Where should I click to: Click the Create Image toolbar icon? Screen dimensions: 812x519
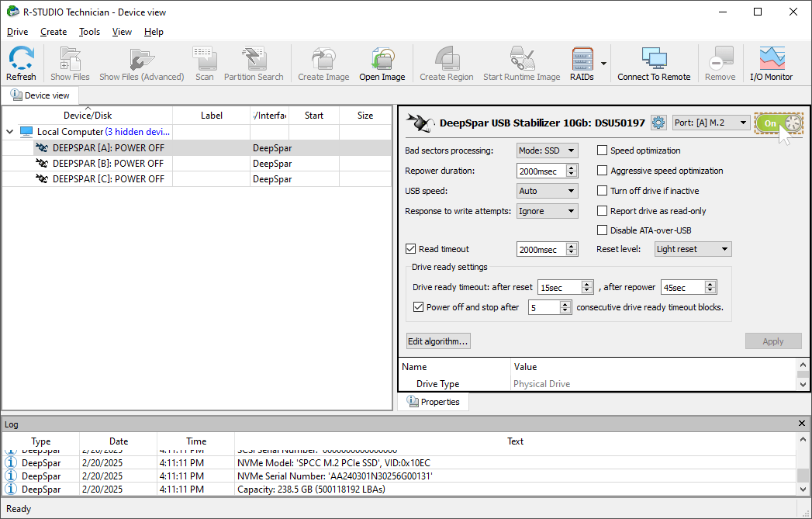click(323, 63)
